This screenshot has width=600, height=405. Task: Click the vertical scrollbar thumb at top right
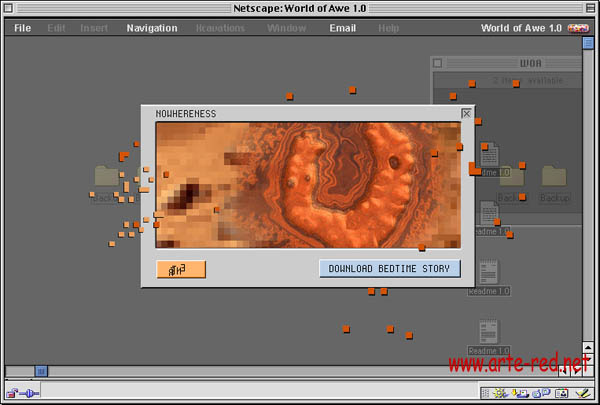coord(589,43)
